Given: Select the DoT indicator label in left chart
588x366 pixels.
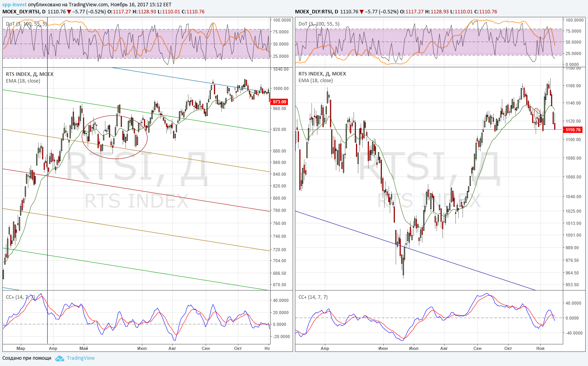Looking at the screenshot, I should pyautogui.click(x=26, y=24).
